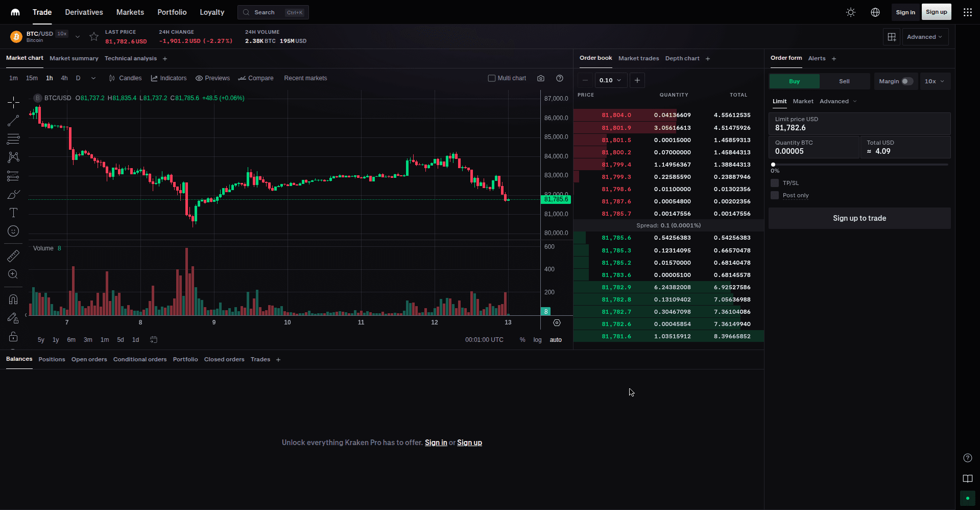
Task: Select the zoom in tool
Action: point(13,274)
